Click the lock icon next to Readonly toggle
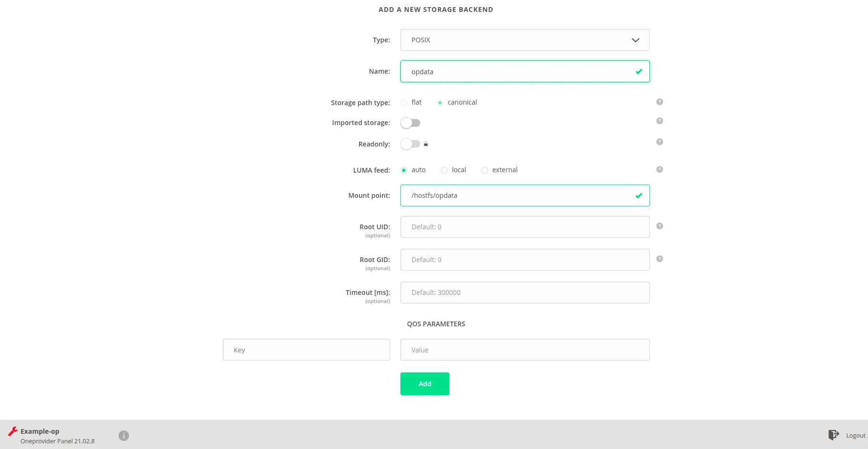This screenshot has height=449, width=868. point(426,144)
